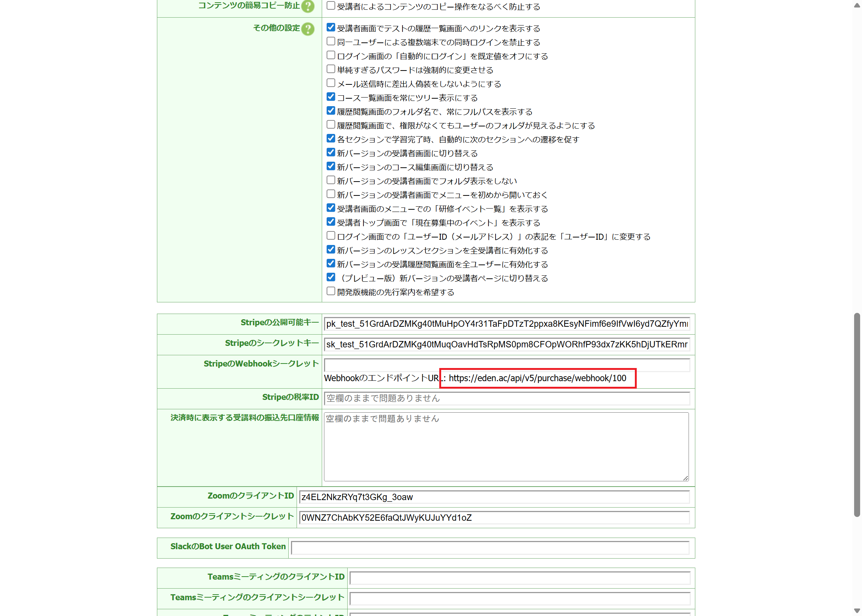Check メニューを初めから開いておく option
862x616 pixels.
(331, 194)
